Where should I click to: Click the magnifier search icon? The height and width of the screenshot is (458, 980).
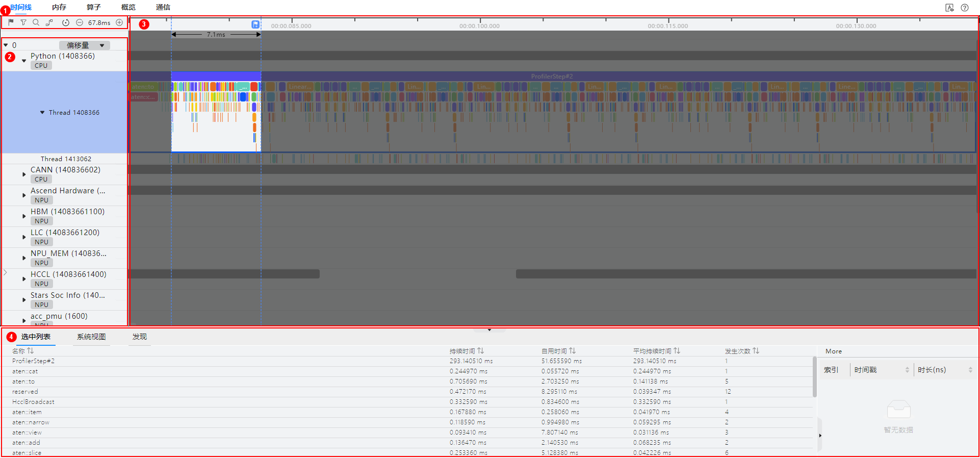(x=36, y=22)
